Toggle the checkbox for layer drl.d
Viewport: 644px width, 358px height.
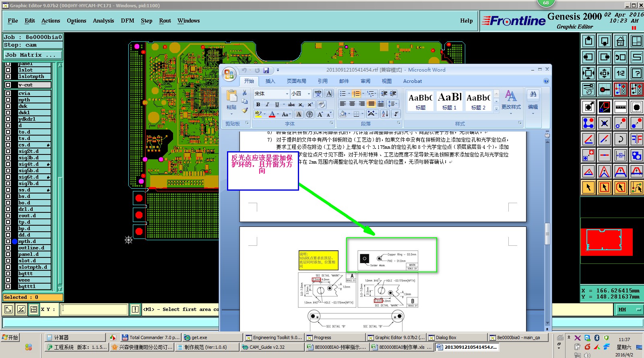pyautogui.click(x=8, y=209)
